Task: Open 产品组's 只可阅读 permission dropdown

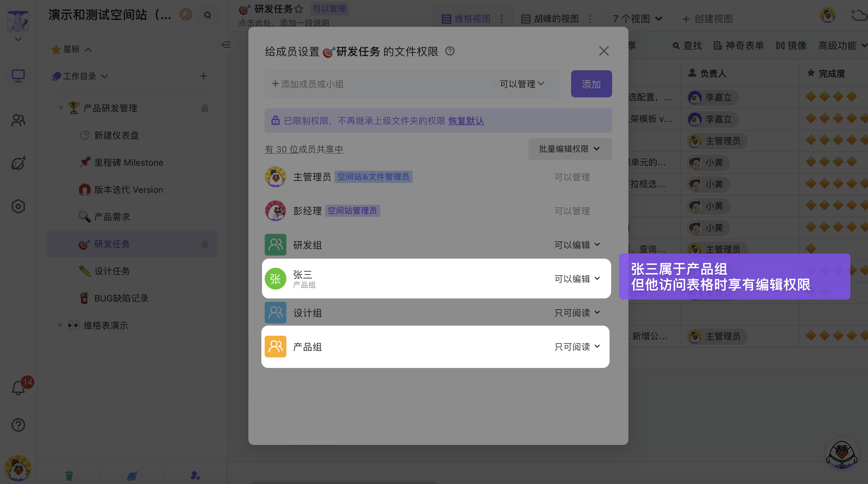Action: click(577, 347)
